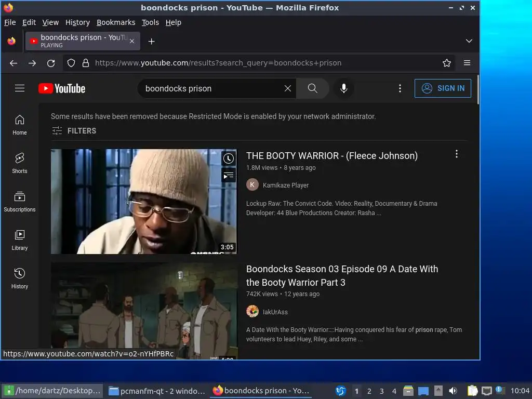Open Kamikaze Player channel avatar
This screenshot has height=399, width=532.
pos(252,185)
